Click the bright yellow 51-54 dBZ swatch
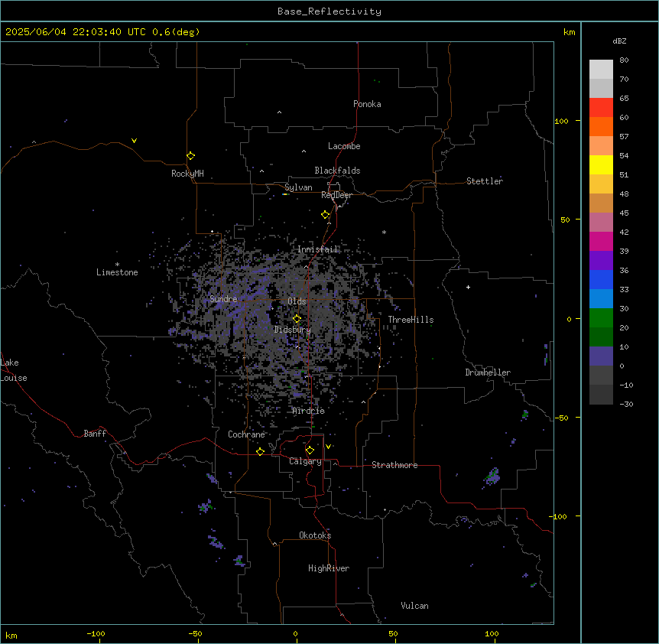This screenshot has width=659, height=644. click(x=601, y=164)
